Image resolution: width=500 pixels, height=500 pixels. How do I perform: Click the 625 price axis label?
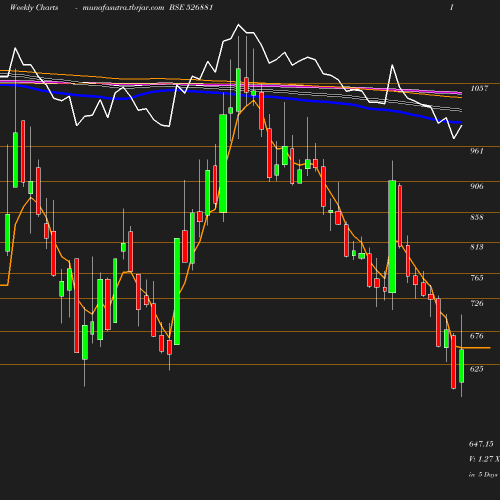(477, 369)
